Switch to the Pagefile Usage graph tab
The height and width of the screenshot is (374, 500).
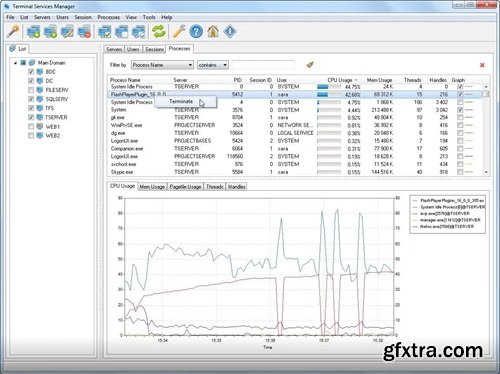click(185, 187)
